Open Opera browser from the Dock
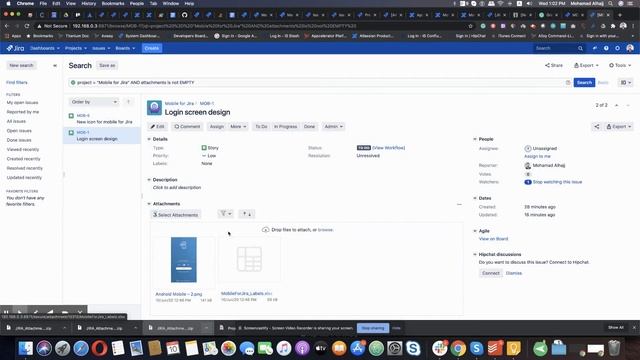This screenshot has height=360, width=640. coord(100,348)
